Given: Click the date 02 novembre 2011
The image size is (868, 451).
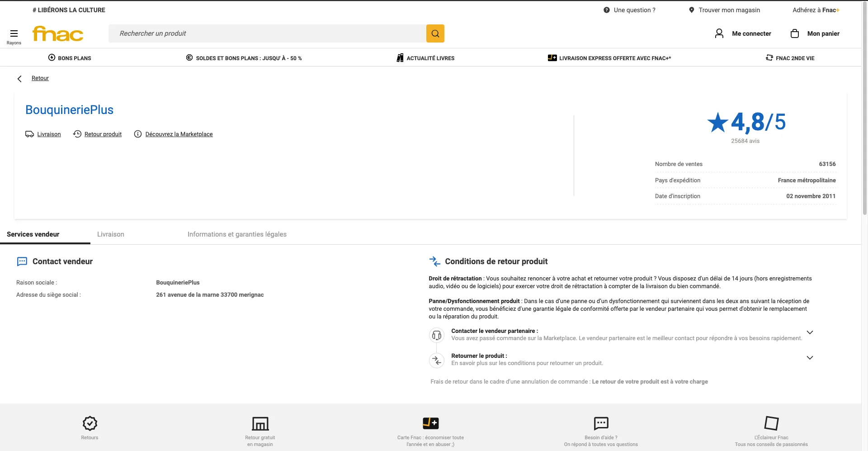Looking at the screenshot, I should [x=811, y=196].
